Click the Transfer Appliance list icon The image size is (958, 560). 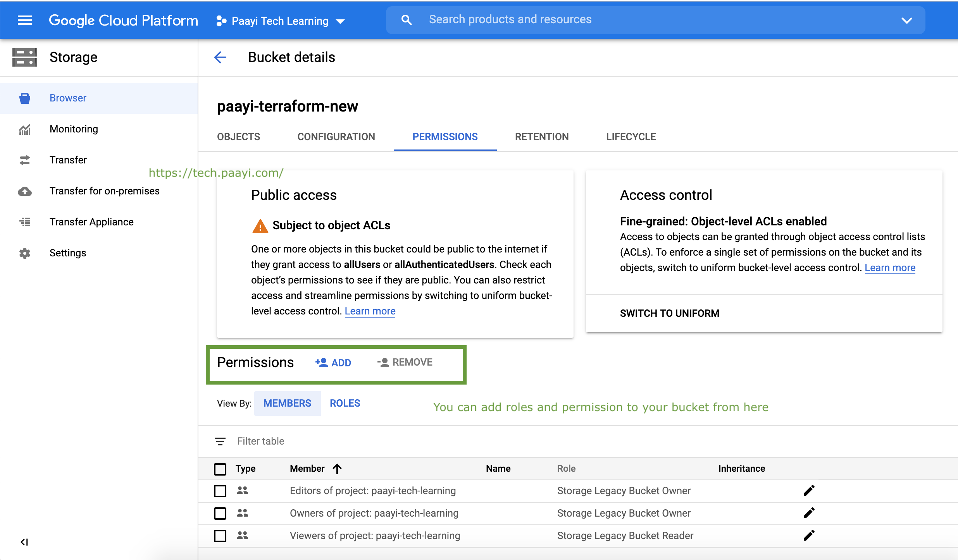(25, 222)
